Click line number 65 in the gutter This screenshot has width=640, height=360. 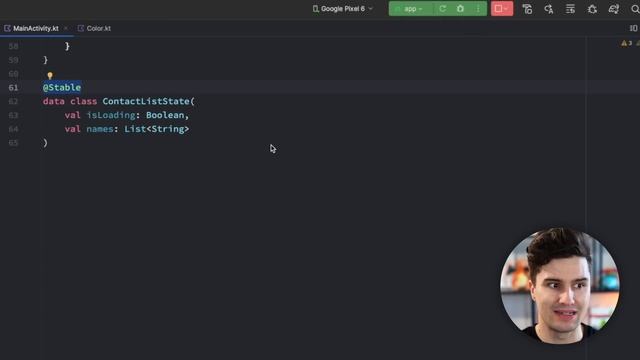(13, 143)
